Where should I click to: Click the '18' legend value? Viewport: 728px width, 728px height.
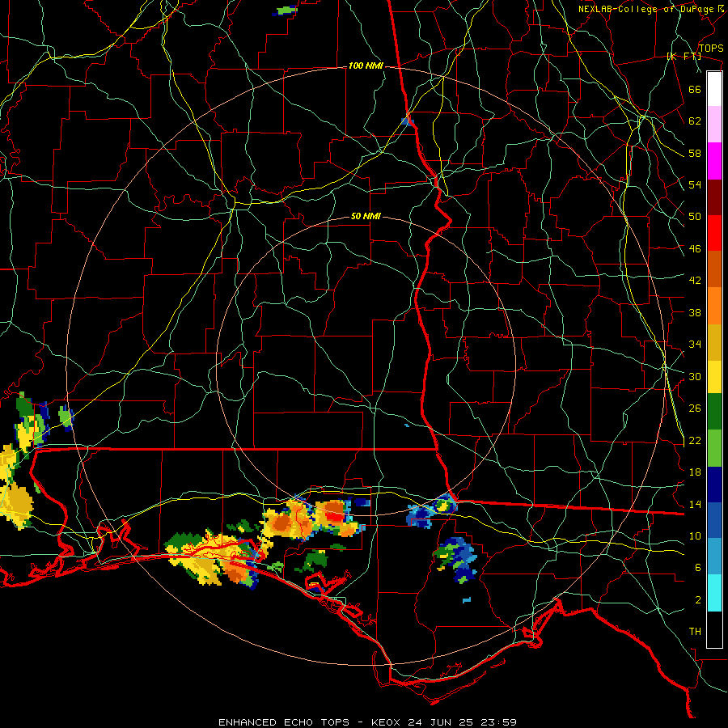[x=695, y=472]
